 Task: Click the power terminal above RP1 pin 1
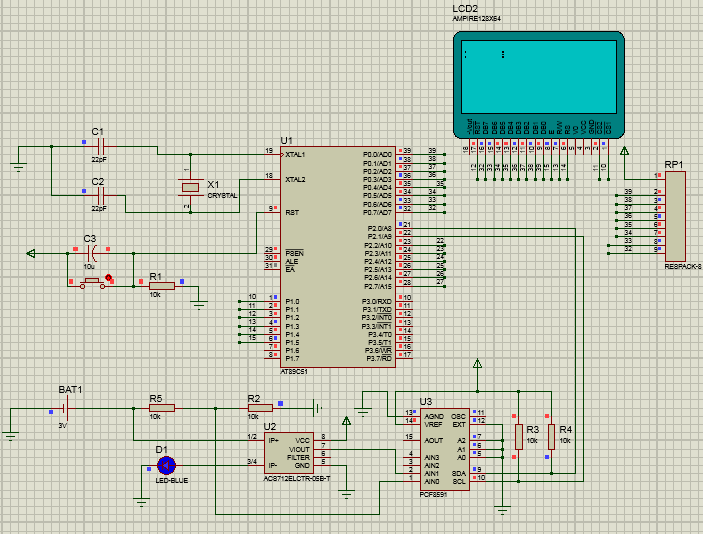pos(624,151)
